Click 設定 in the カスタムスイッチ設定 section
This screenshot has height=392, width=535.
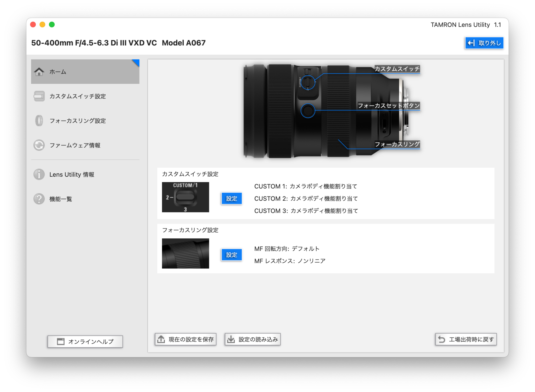pyautogui.click(x=231, y=198)
